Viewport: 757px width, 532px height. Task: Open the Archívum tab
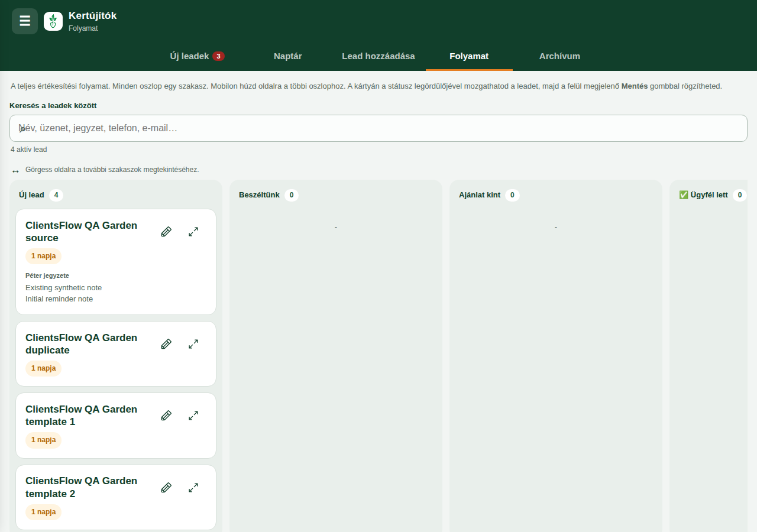[559, 56]
